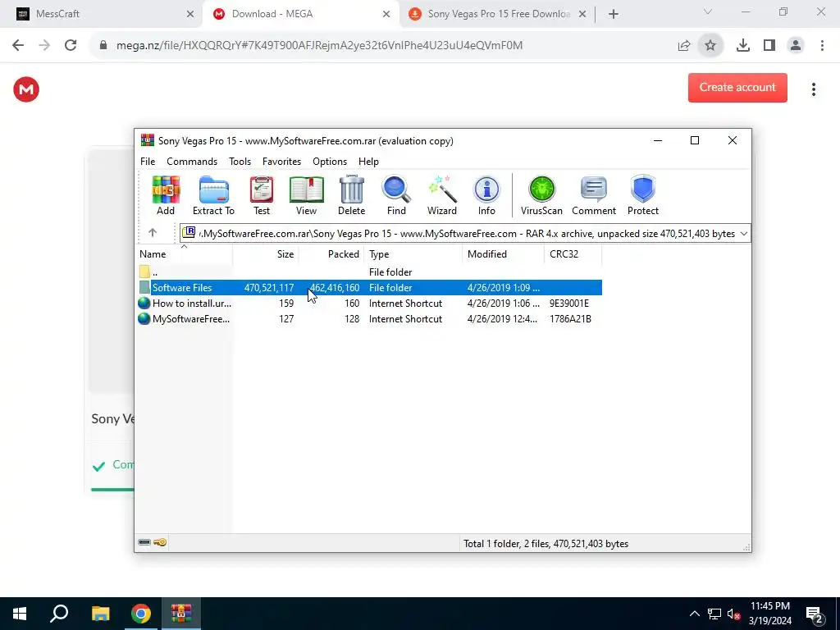Click WinRAR icon in taskbar
840x630 pixels.
(x=181, y=614)
